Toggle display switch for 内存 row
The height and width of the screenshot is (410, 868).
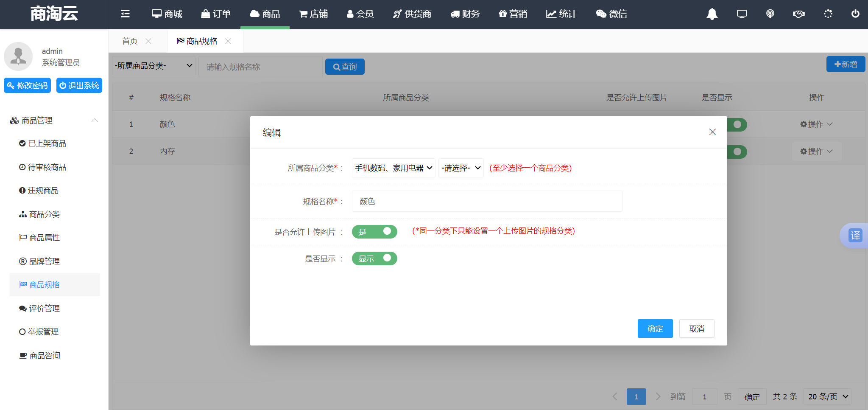click(x=737, y=152)
